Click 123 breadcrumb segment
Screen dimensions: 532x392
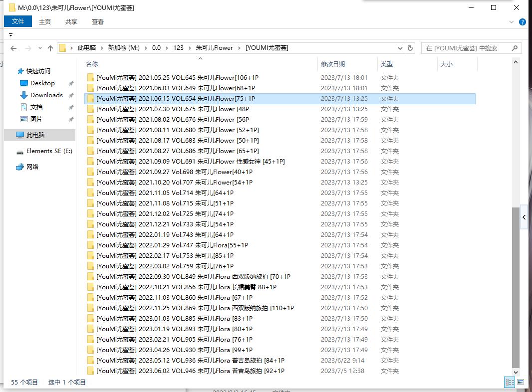click(179, 48)
